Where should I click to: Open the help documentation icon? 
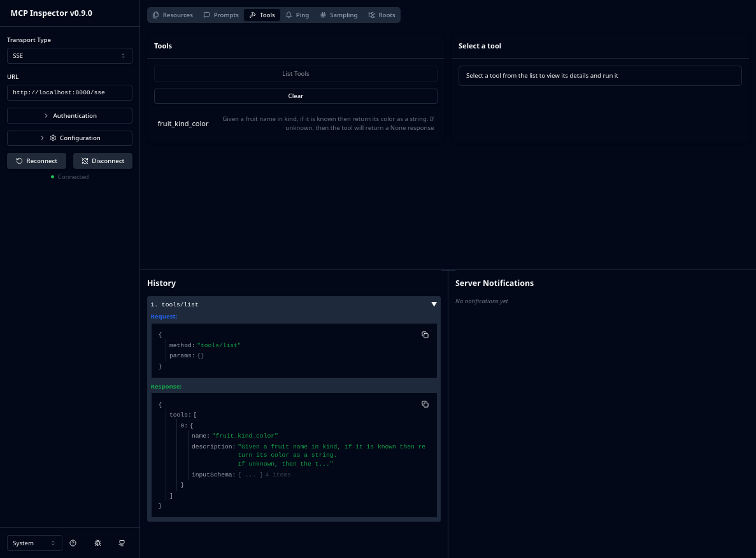73,543
